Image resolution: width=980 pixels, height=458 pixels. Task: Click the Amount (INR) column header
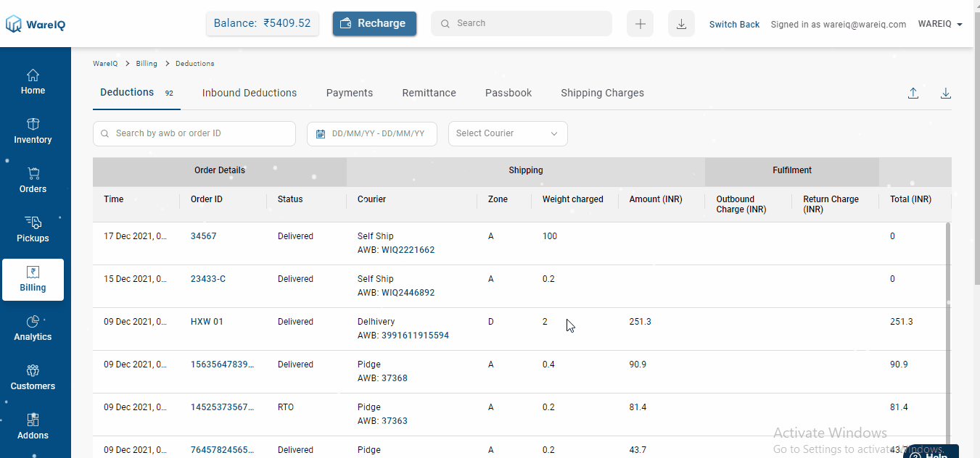click(656, 199)
